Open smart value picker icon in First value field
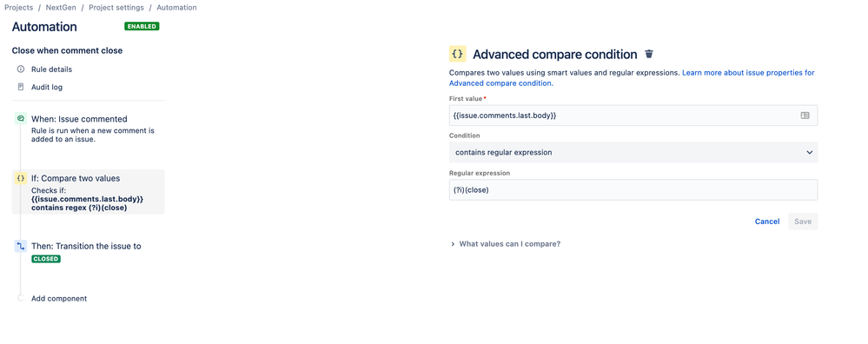 pyautogui.click(x=805, y=116)
